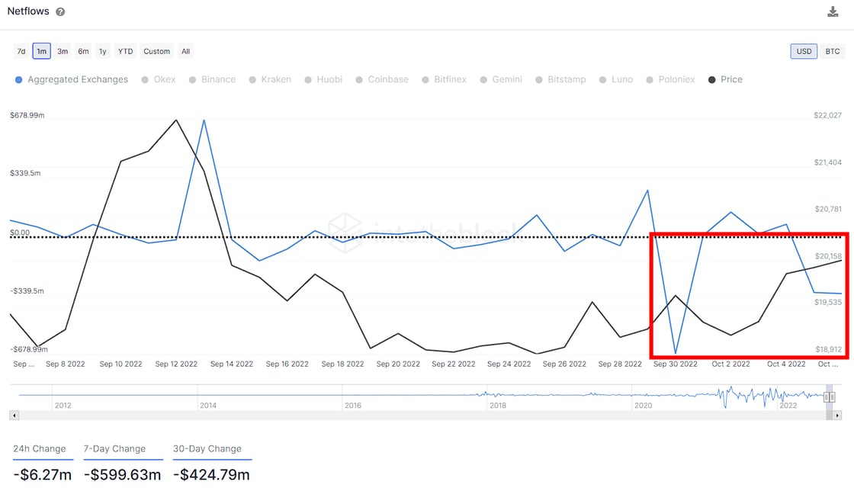
Task: Click the 7-Day Change label
Action: (x=114, y=448)
